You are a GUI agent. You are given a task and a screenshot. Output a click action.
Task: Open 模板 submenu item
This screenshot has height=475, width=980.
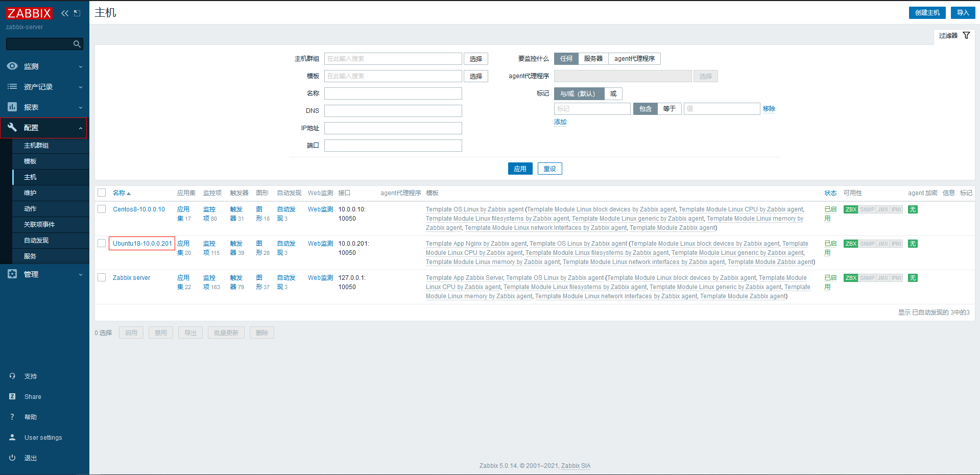point(51,161)
